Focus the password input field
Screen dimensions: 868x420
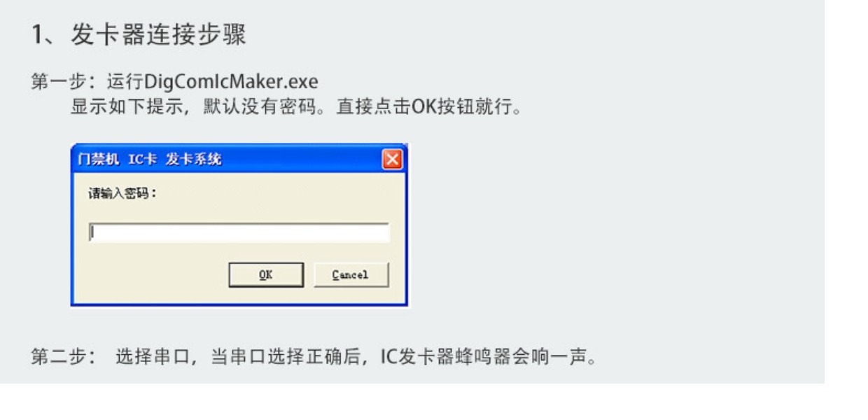click(x=239, y=233)
